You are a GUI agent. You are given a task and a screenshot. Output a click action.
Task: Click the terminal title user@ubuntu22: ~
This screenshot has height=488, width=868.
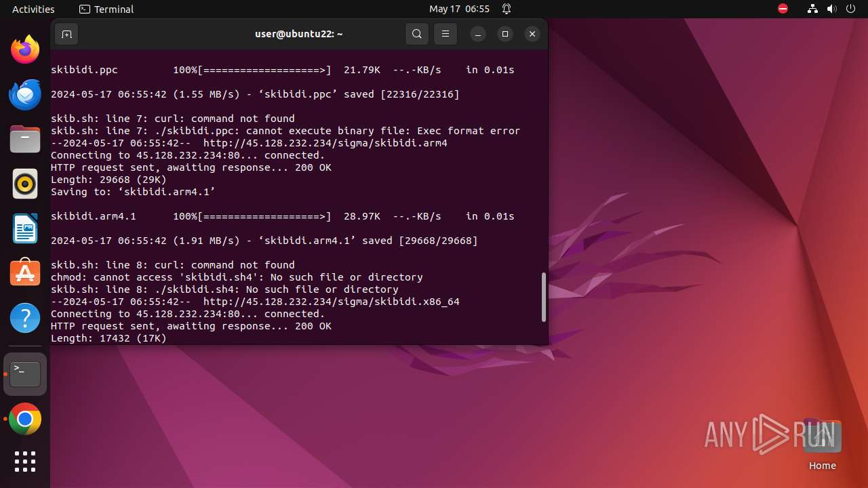tap(299, 34)
